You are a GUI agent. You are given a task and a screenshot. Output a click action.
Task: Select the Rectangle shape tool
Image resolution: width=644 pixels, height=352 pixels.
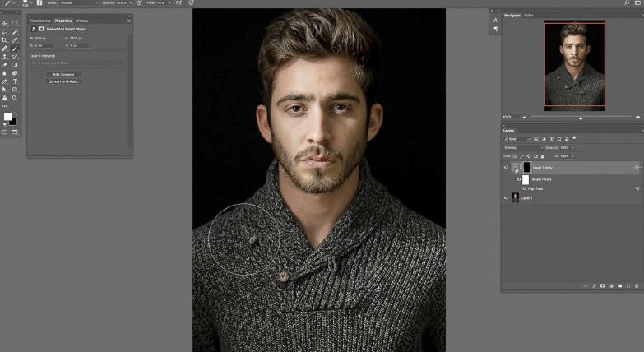15,90
